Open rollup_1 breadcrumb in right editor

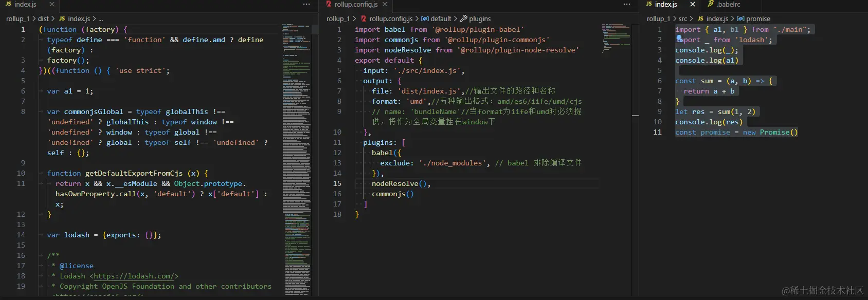click(659, 18)
